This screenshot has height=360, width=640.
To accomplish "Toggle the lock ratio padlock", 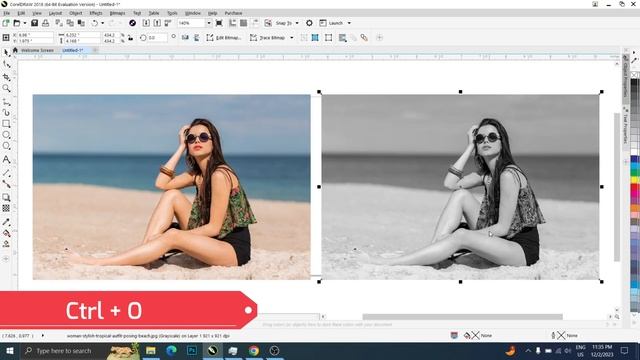I will click(x=131, y=38).
